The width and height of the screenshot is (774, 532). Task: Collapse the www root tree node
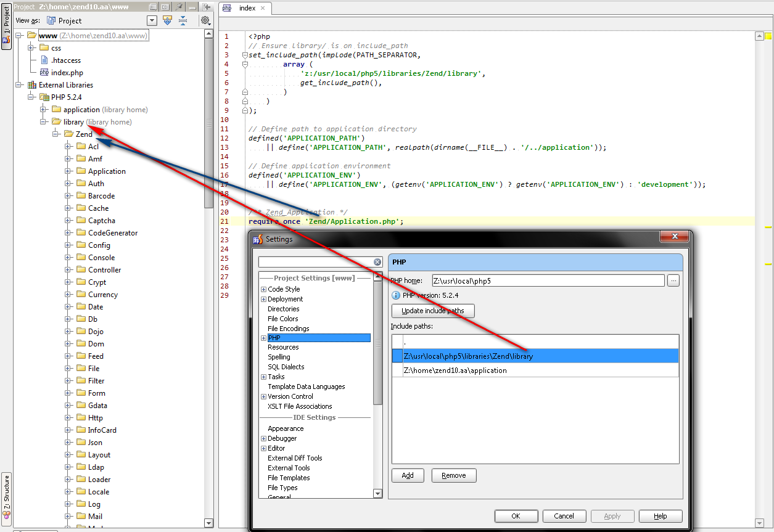tap(19, 36)
